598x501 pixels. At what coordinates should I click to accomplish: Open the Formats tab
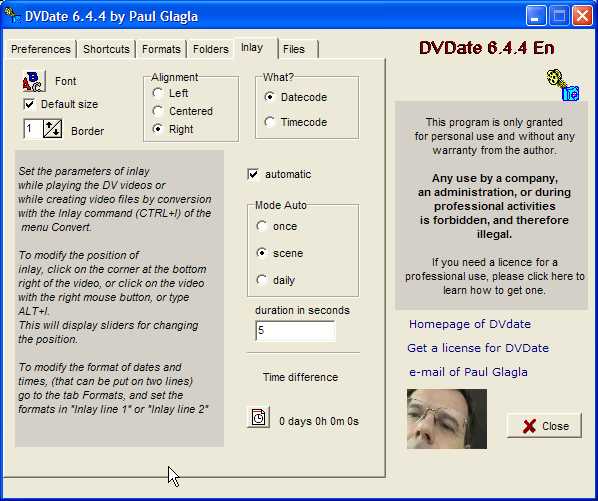161,49
